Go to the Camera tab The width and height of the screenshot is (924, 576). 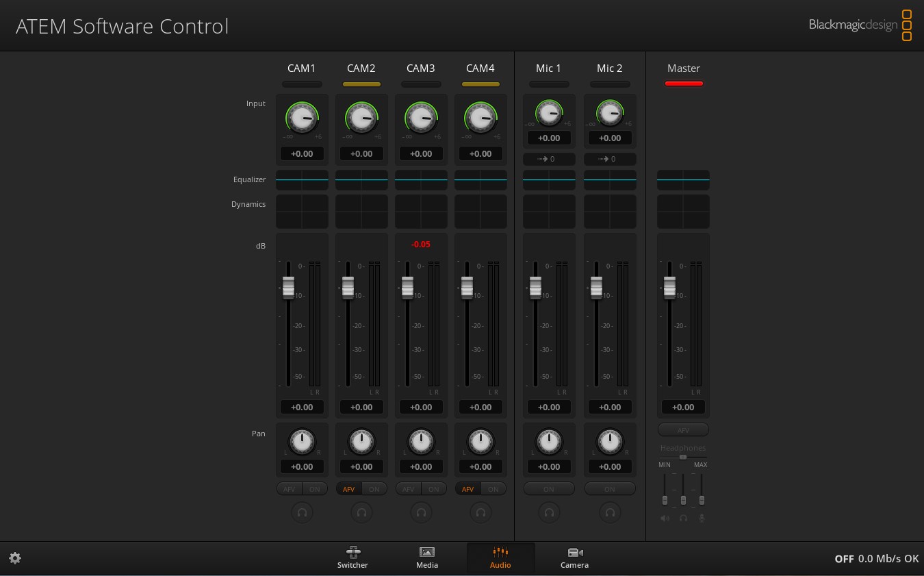coord(574,558)
